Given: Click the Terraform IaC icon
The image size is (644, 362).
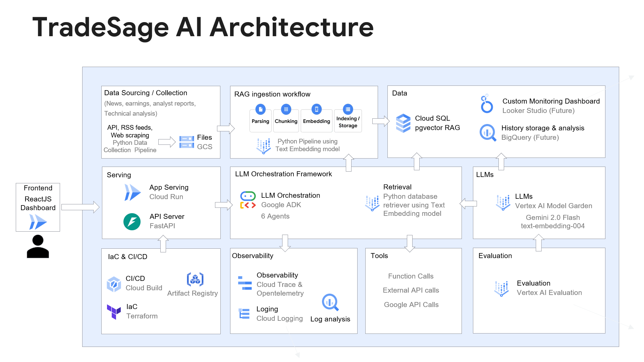Looking at the screenshot, I should point(114,312).
